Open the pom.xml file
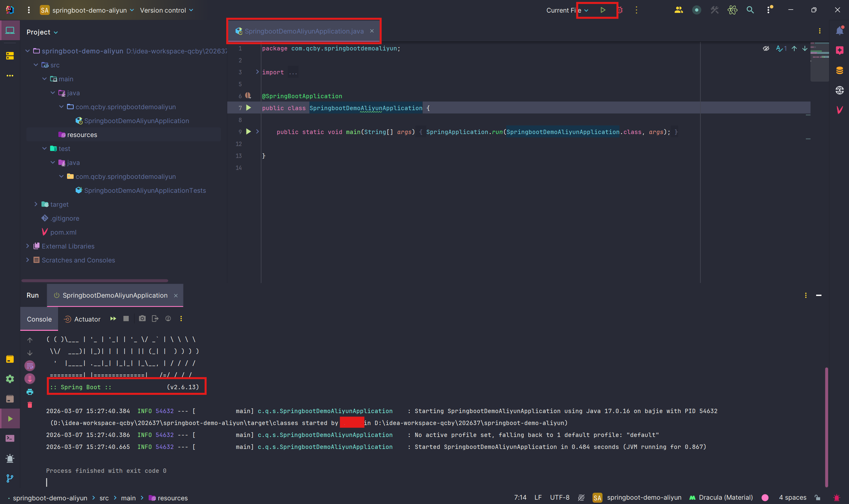 pyautogui.click(x=63, y=232)
